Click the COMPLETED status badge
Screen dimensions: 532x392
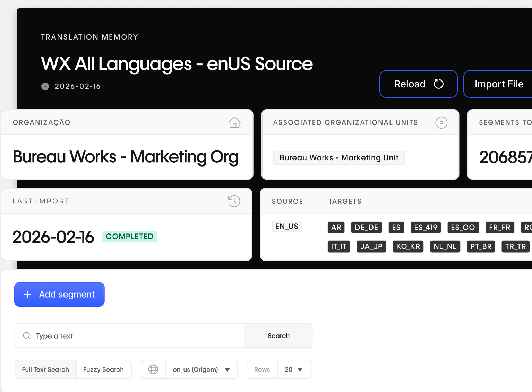pyautogui.click(x=130, y=237)
